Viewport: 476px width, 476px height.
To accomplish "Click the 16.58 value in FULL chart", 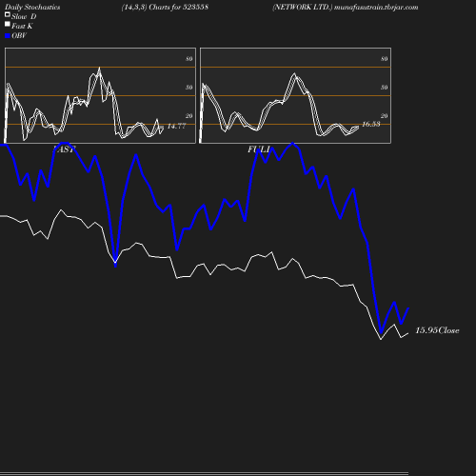I will coord(371,124).
